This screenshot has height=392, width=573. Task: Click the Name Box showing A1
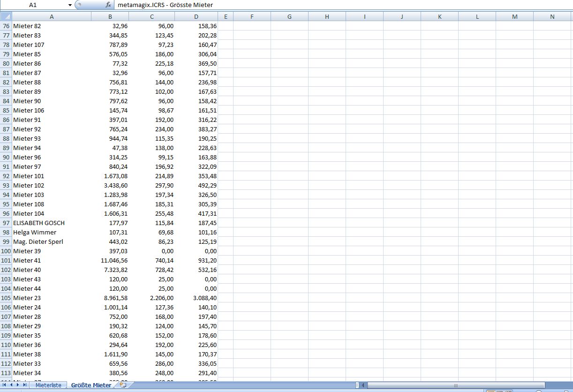pyautogui.click(x=33, y=5)
